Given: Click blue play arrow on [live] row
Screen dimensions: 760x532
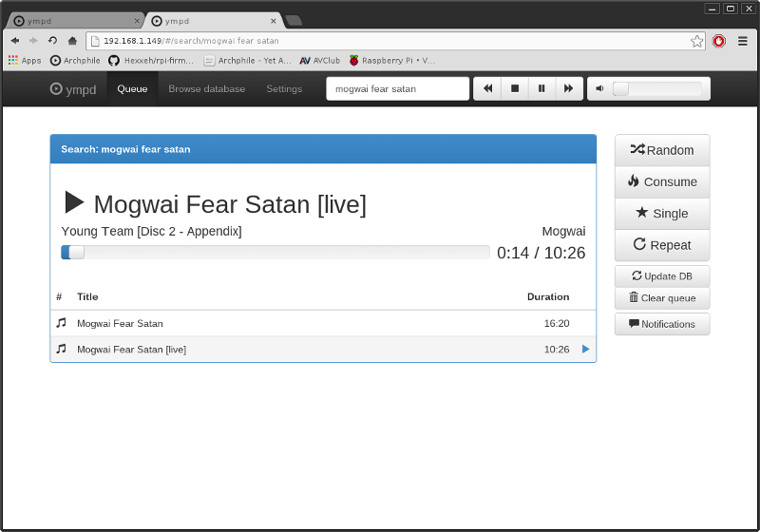Looking at the screenshot, I should click(x=585, y=349).
